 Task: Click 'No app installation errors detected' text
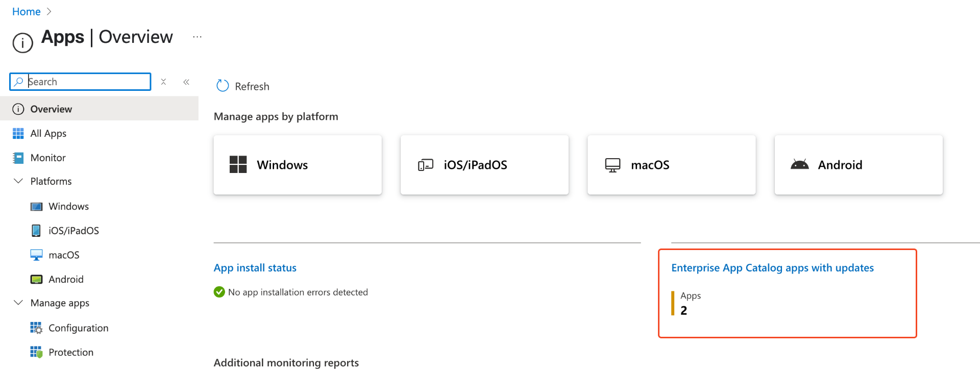298,292
